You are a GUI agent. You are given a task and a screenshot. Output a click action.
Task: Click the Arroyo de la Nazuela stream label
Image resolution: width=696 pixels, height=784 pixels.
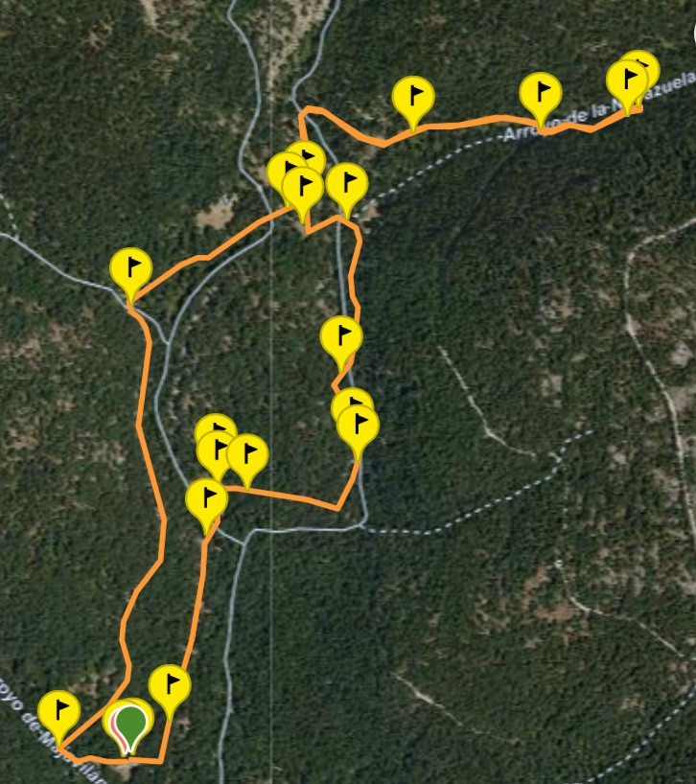(x=599, y=107)
